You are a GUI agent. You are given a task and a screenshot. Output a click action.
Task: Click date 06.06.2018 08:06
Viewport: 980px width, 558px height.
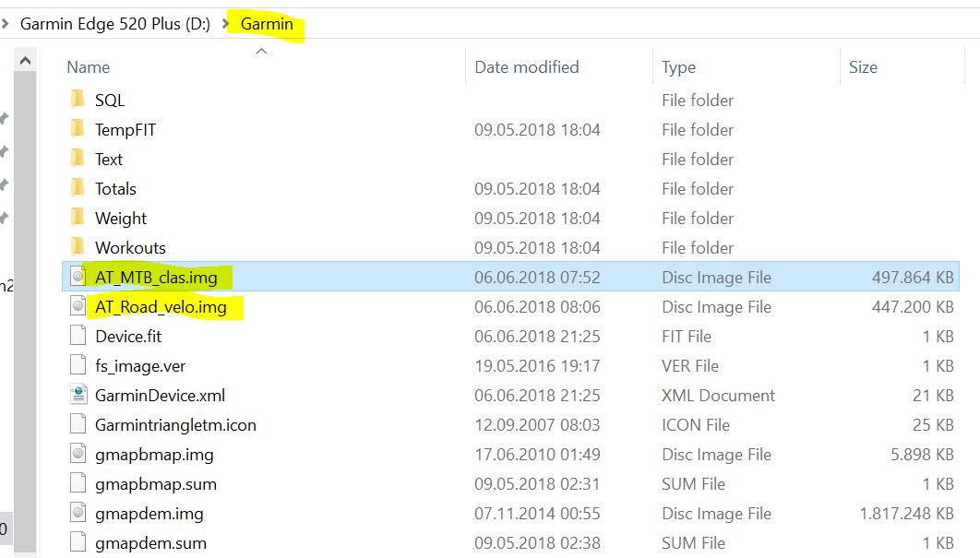[x=537, y=307]
